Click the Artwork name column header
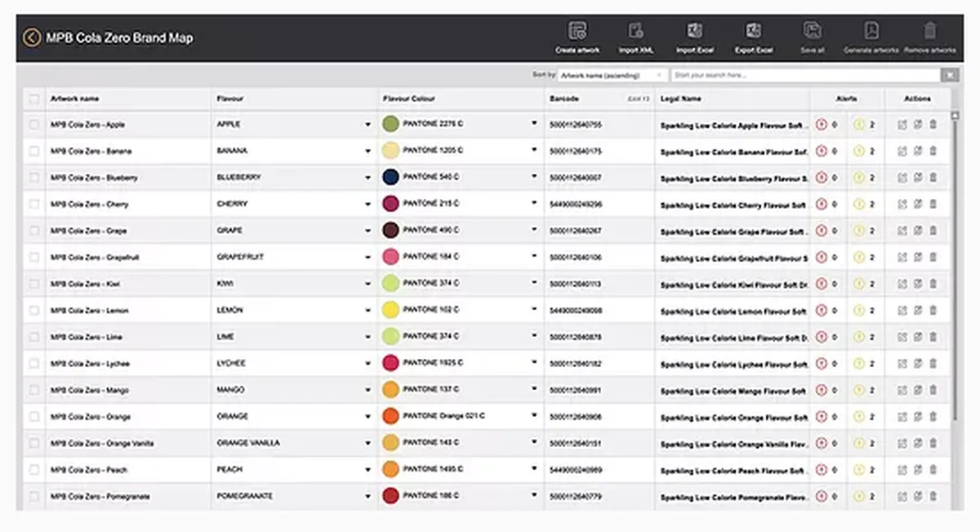The width and height of the screenshot is (980, 532). pyautogui.click(x=74, y=99)
